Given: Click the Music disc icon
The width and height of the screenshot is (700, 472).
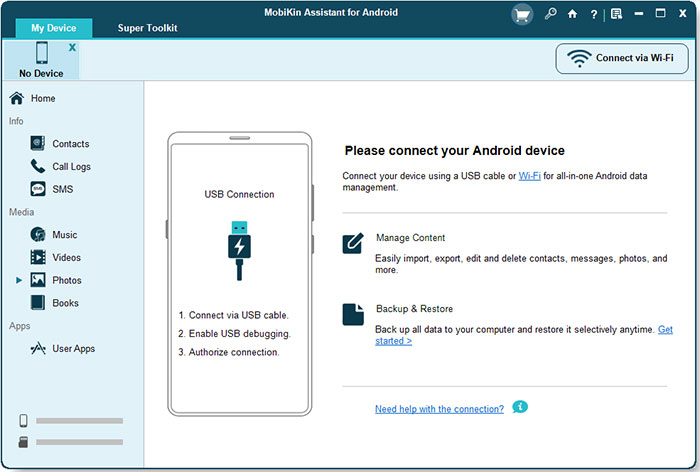Looking at the screenshot, I should (x=38, y=234).
